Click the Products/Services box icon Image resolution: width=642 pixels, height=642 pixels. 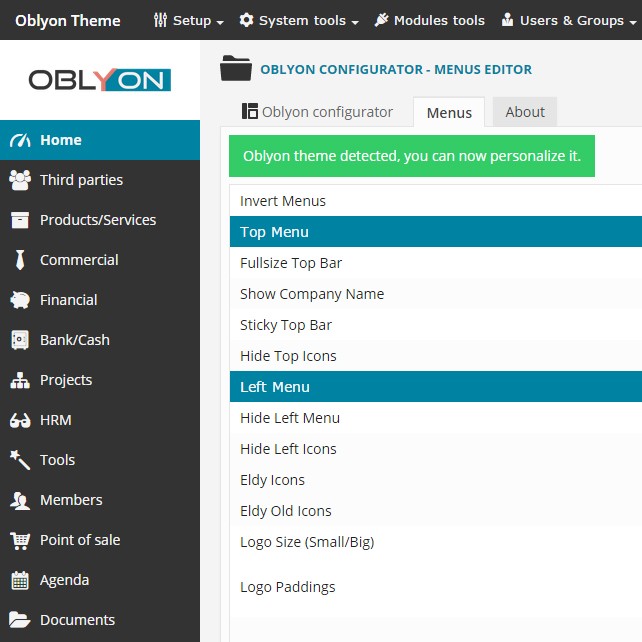coord(20,220)
